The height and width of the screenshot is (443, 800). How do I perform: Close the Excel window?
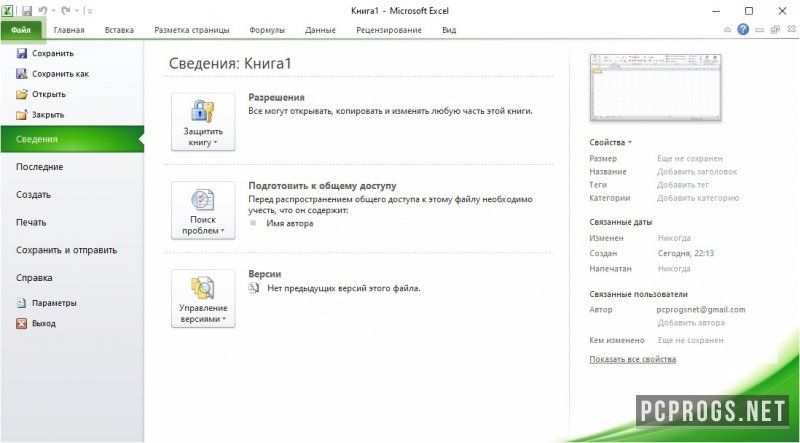pos(782,11)
